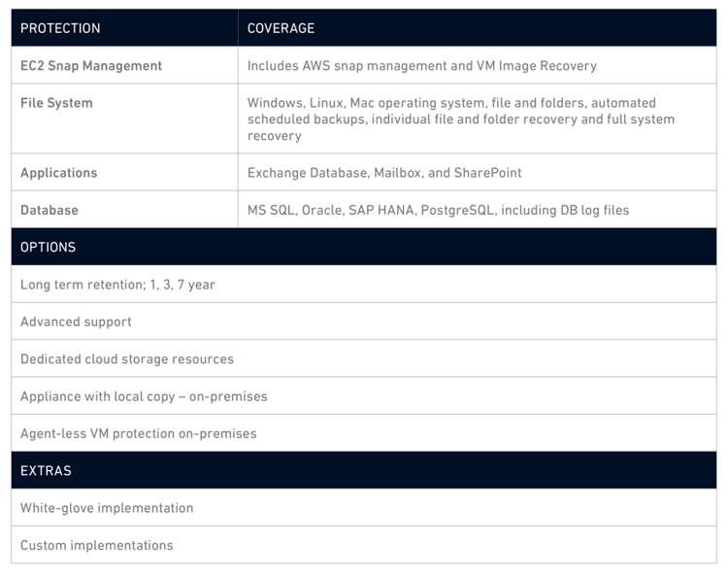This screenshot has width=728, height=577.
Task: Select the Long term retention row
Action: pyautogui.click(x=117, y=285)
